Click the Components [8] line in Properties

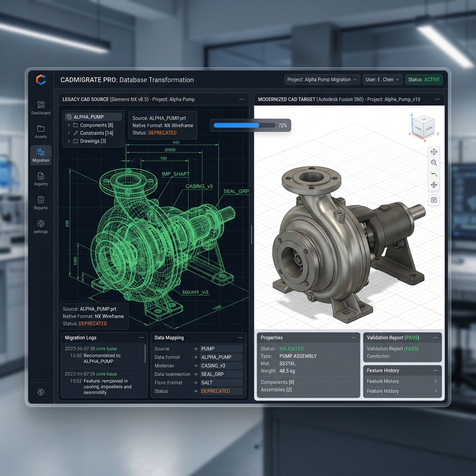[278, 382]
